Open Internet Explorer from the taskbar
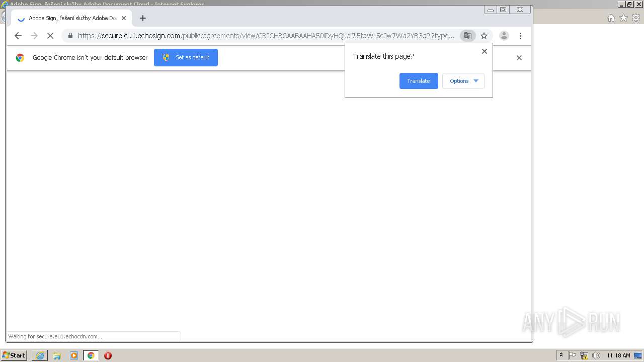644x362 pixels. pos(40,355)
